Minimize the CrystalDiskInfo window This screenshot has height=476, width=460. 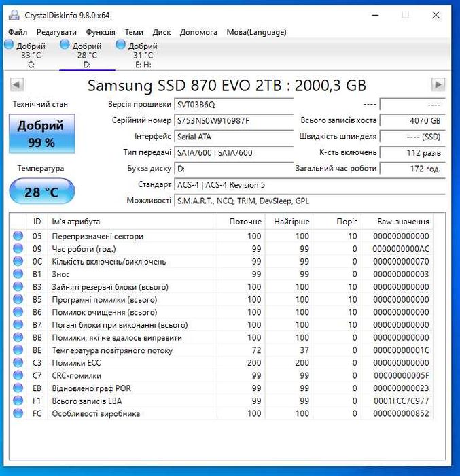click(x=375, y=15)
